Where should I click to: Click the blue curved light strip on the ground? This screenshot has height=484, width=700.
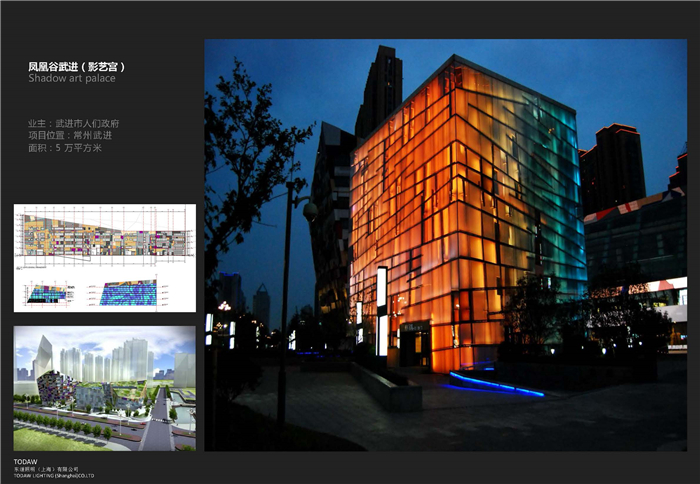(495, 383)
